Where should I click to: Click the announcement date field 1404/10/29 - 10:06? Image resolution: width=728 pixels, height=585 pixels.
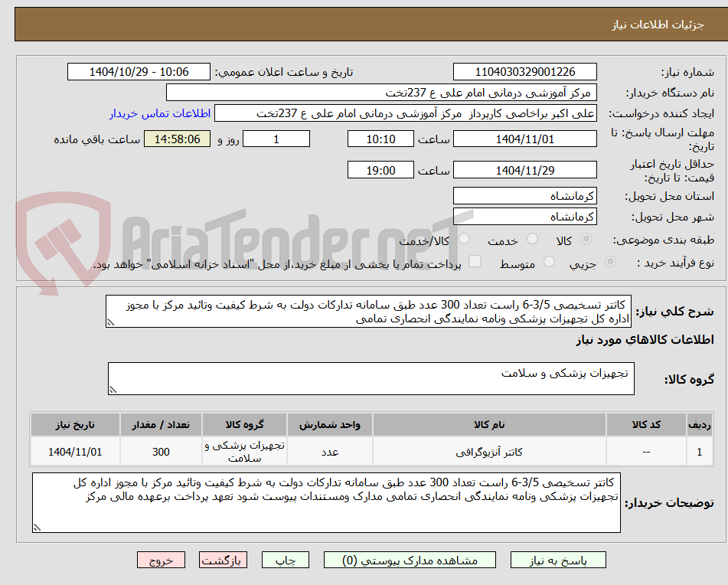pyautogui.click(x=139, y=72)
